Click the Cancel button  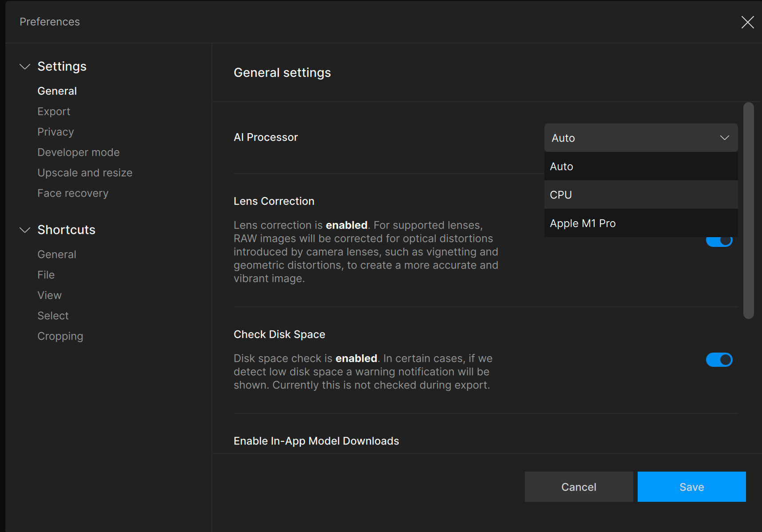[579, 487]
